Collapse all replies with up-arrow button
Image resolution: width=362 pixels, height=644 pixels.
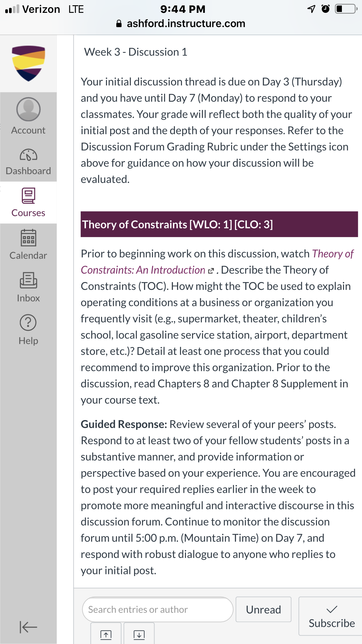[106, 634]
